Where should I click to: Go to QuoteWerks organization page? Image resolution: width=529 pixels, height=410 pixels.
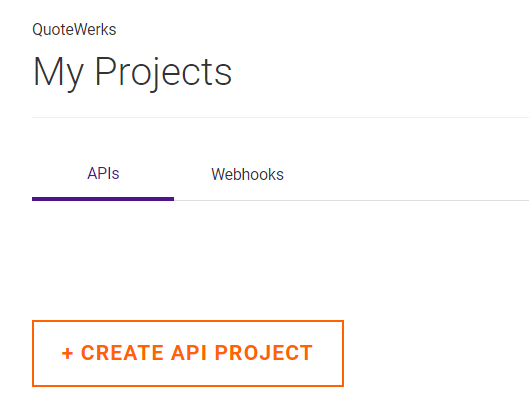(74, 30)
